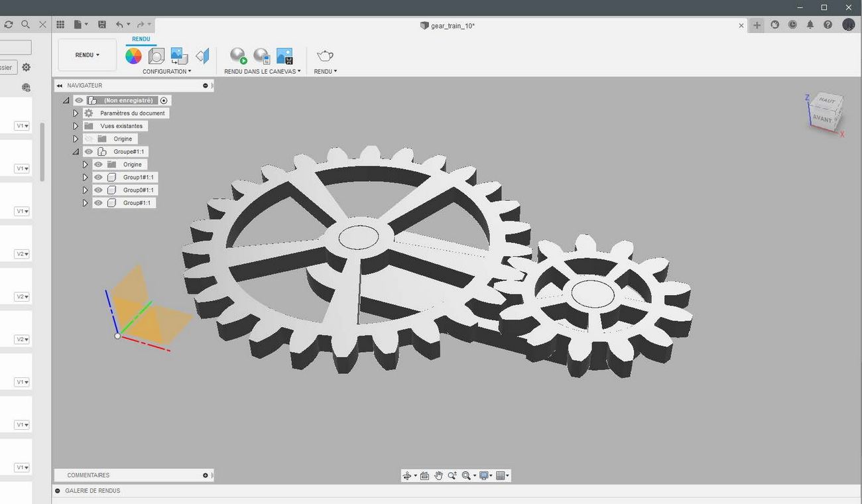The height and width of the screenshot is (504, 862).
Task: Activate the (Non enregistré) component radio button
Action: 164,101
